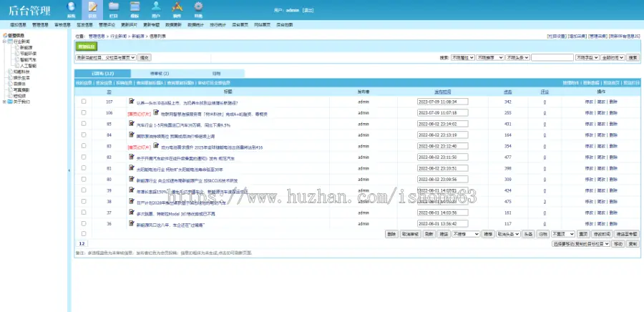Open the 系统 globe icon in top bar
This screenshot has height=312, width=644.
[x=71, y=6]
